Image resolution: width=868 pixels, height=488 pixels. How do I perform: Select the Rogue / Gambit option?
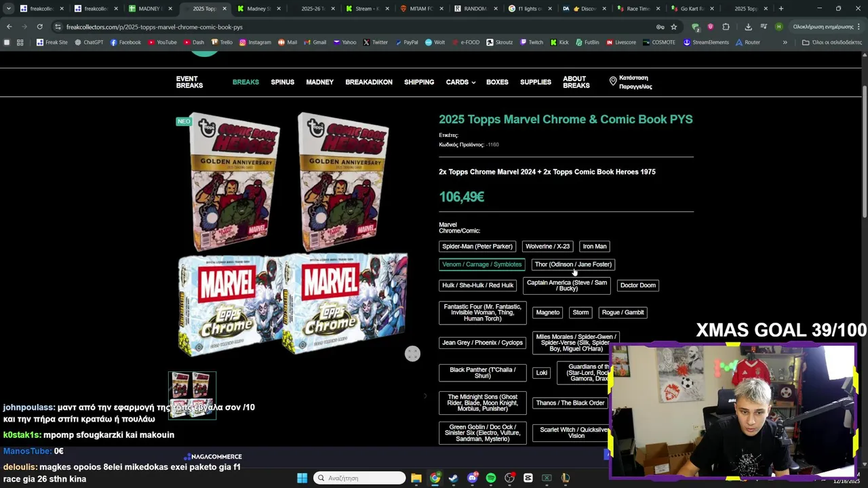623,312
